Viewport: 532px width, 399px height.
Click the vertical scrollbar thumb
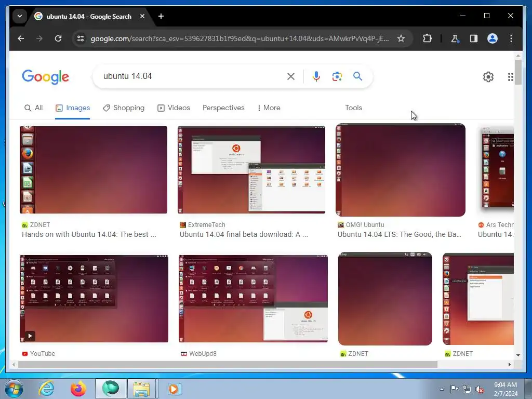[x=518, y=72]
